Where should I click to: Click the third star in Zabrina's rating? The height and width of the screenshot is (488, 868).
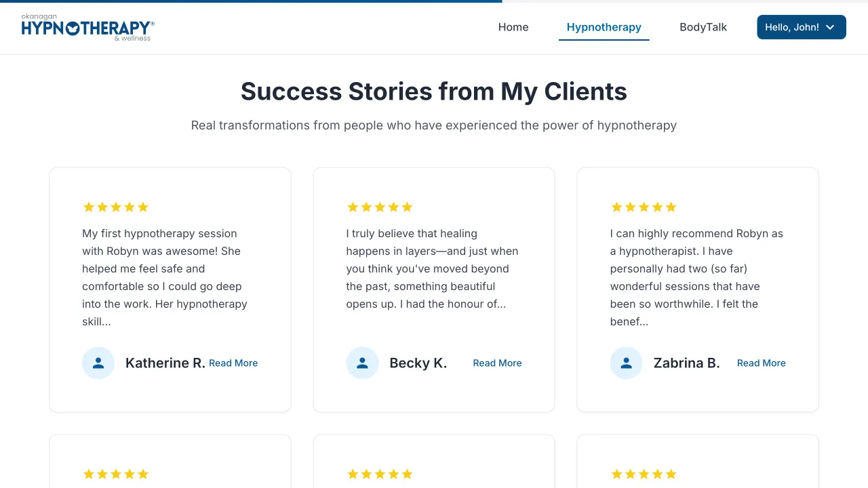644,207
